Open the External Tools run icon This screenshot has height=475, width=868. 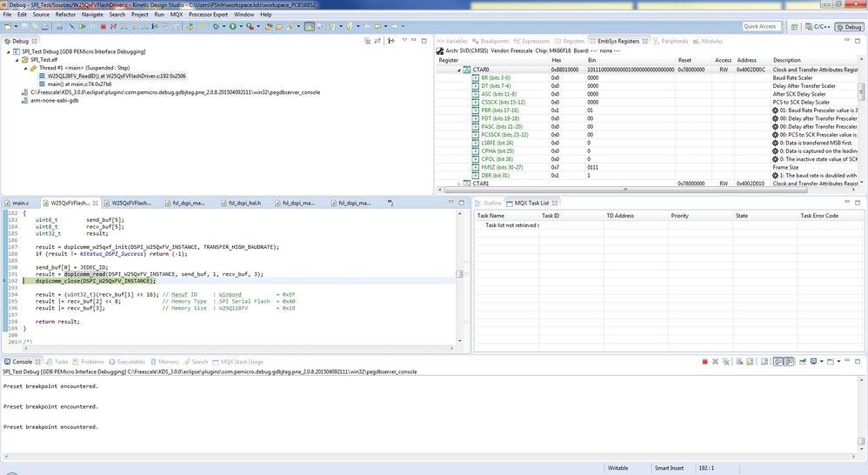click(250, 26)
